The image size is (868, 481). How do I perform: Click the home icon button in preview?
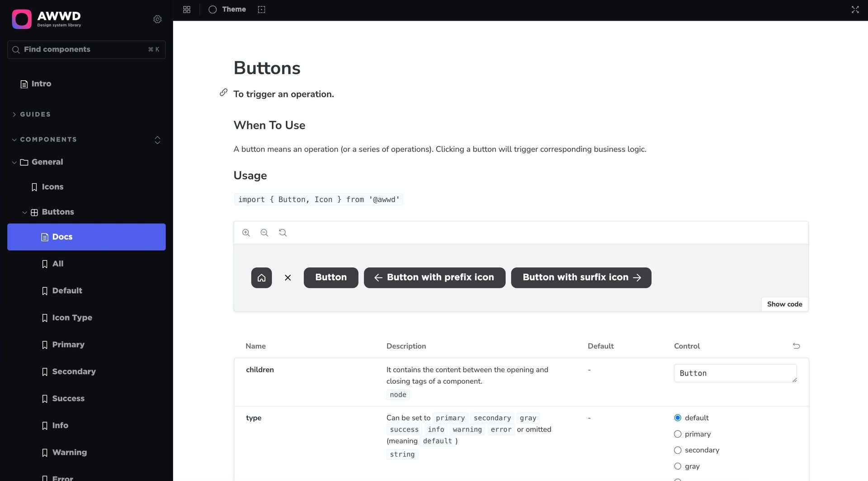(261, 277)
